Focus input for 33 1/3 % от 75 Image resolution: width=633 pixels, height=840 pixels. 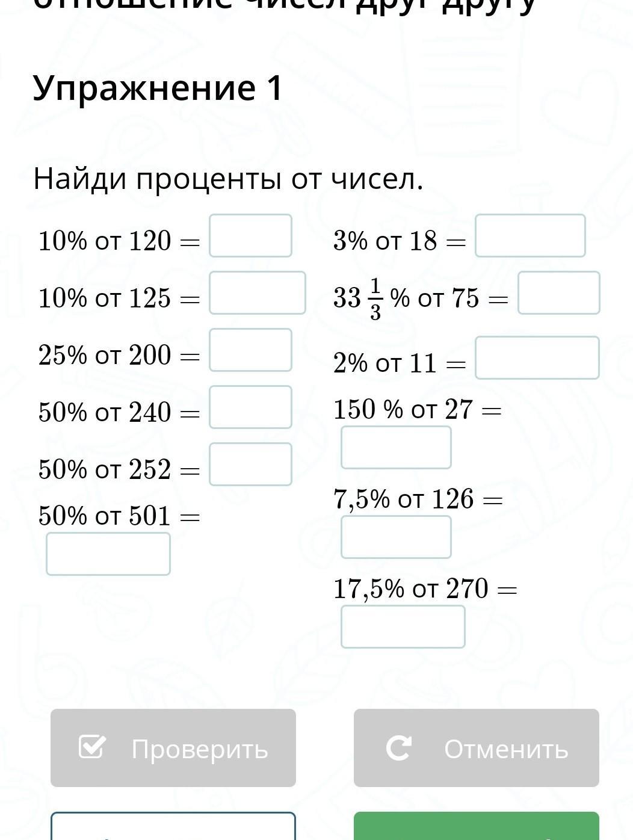(558, 293)
